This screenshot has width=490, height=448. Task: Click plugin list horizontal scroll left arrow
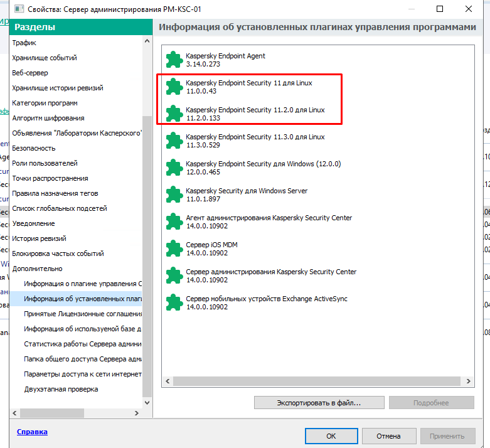coord(168,381)
